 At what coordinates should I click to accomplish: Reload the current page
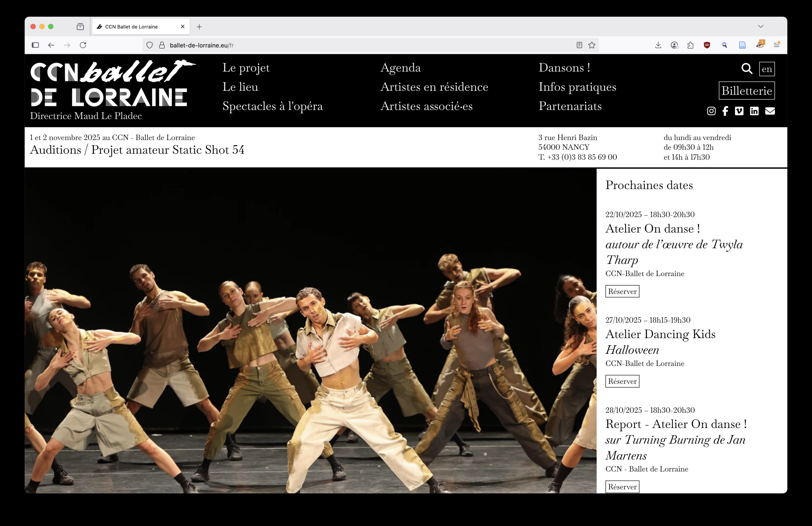point(83,45)
